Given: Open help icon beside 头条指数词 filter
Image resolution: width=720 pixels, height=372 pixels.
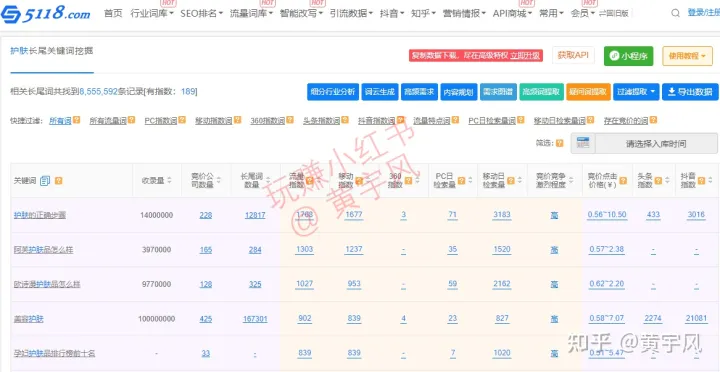Looking at the screenshot, I should click(345, 120).
